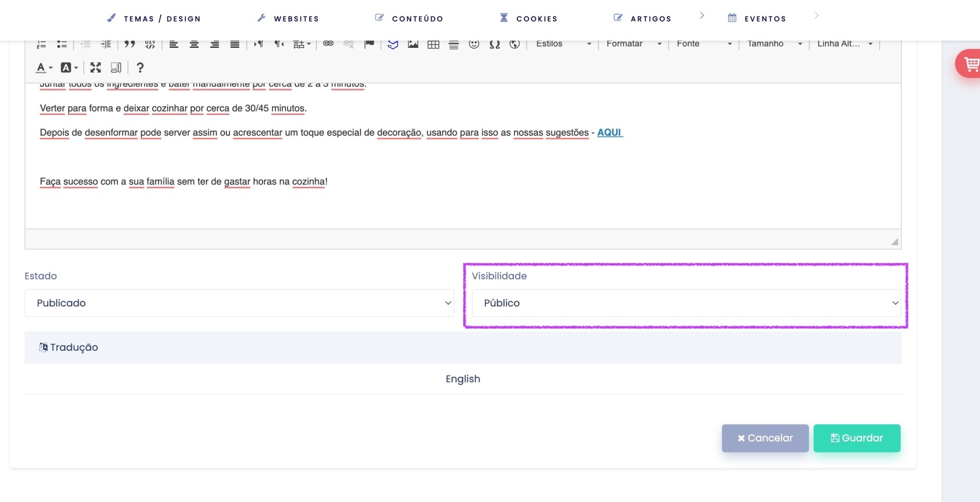Screen dimensions: 980x502
Task: Open the Eventos menu
Action: pyautogui.click(x=757, y=19)
